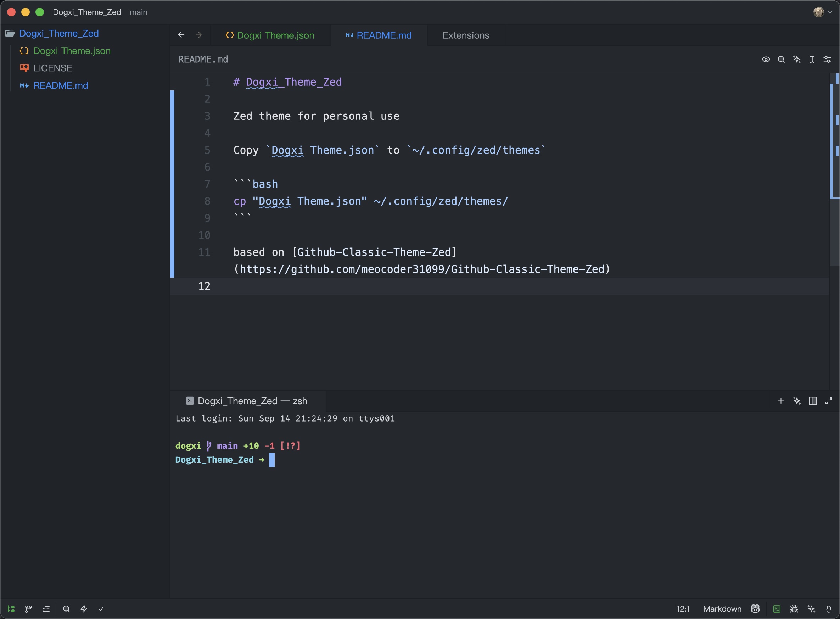Click the cursor position 12:1

click(683, 609)
